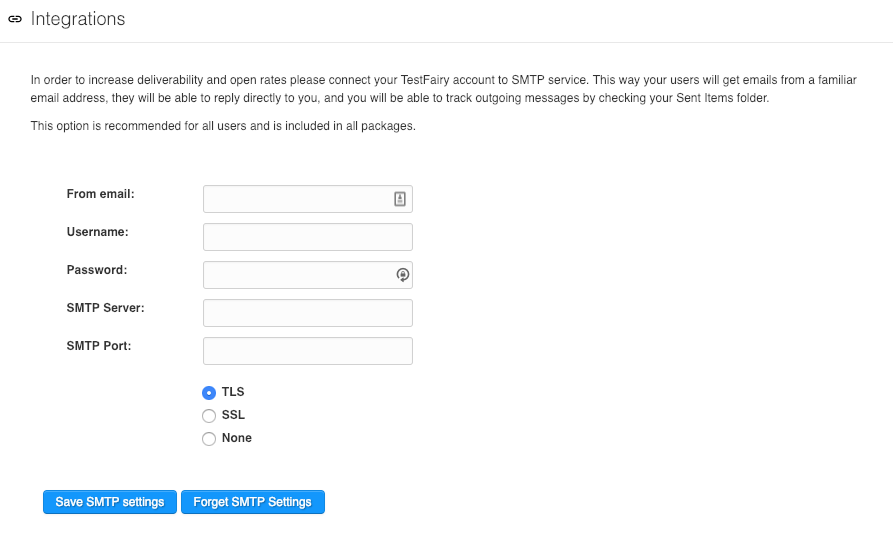This screenshot has height=548, width=893.
Task: Focus the From email input field
Action: 297,199
